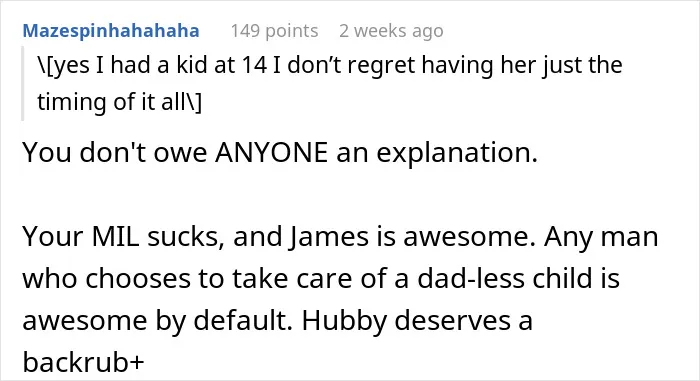The image size is (700, 381).
Task: Click the words Any man in the comment
Action: tap(601, 236)
